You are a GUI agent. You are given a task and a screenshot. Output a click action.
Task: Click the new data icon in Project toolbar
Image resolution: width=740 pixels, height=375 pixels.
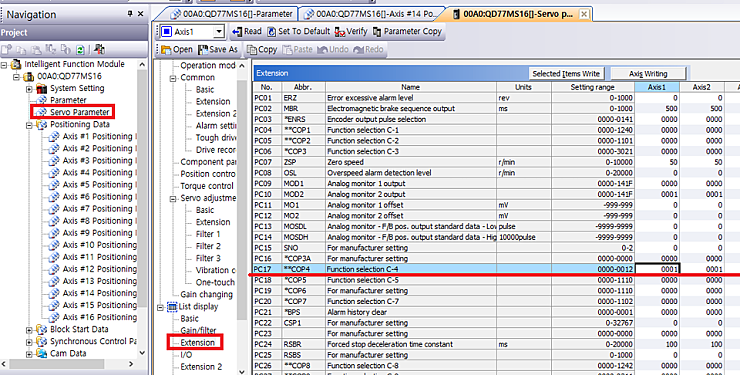click(x=7, y=49)
